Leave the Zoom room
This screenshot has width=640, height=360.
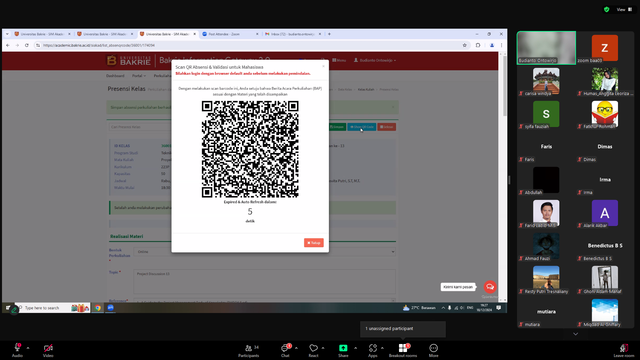pyautogui.click(x=624, y=350)
